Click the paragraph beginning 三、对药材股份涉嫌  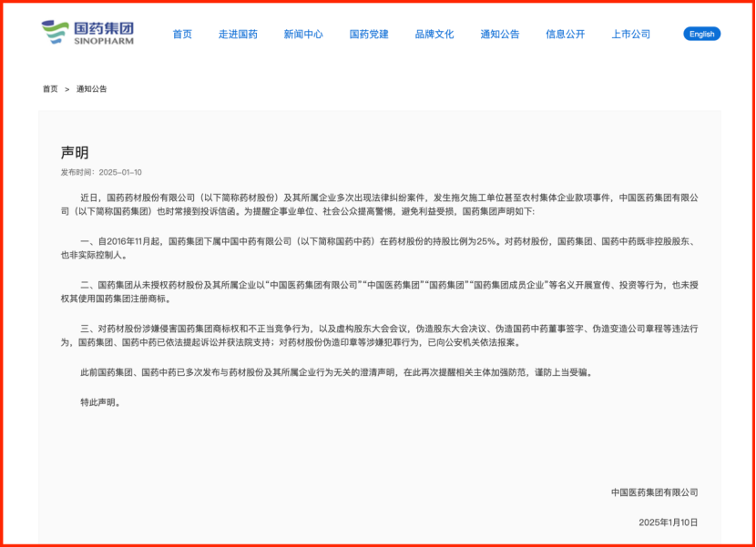380,336
